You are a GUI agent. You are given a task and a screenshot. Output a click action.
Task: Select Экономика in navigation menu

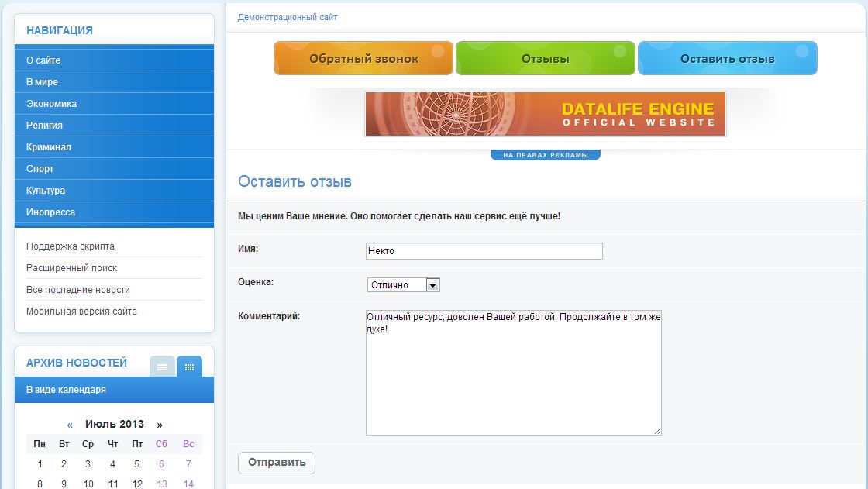pyautogui.click(x=51, y=104)
